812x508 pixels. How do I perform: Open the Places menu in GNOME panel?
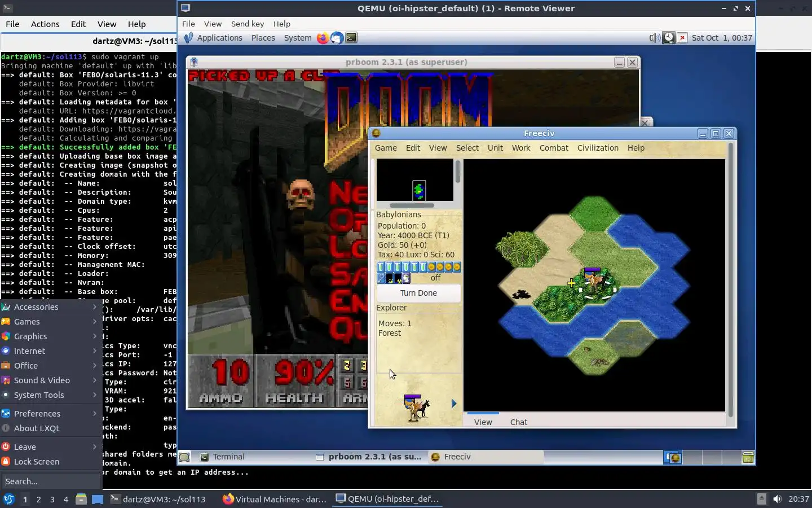[x=263, y=38]
